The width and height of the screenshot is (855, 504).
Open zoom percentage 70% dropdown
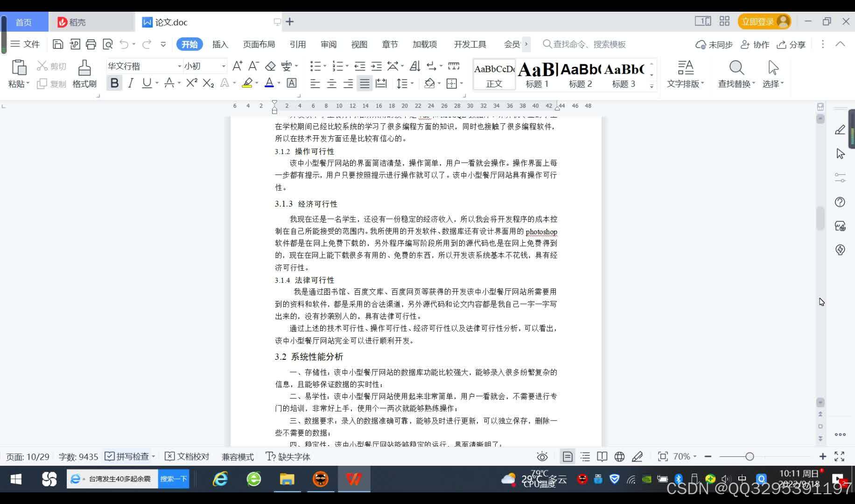tap(685, 457)
